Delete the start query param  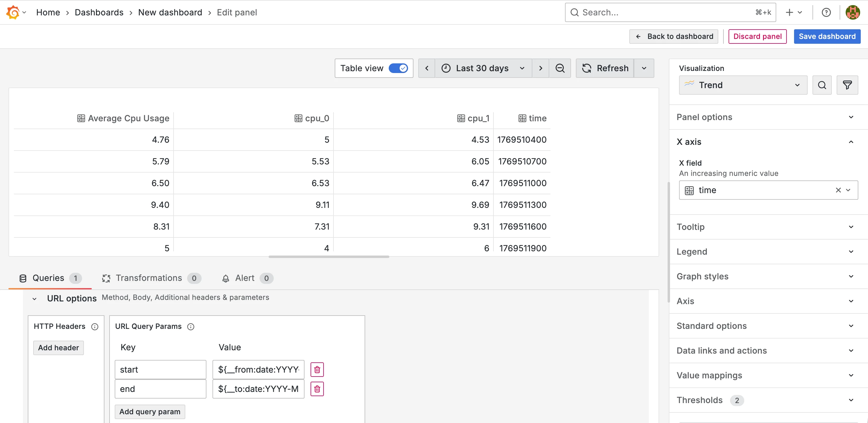click(x=317, y=370)
